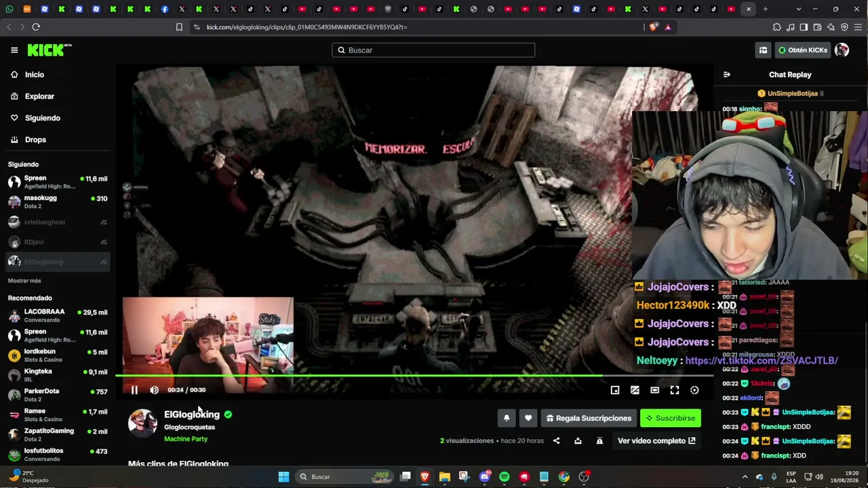Open cristianghost offline channel
Viewport: 868px width, 488px height.
pos(58,222)
